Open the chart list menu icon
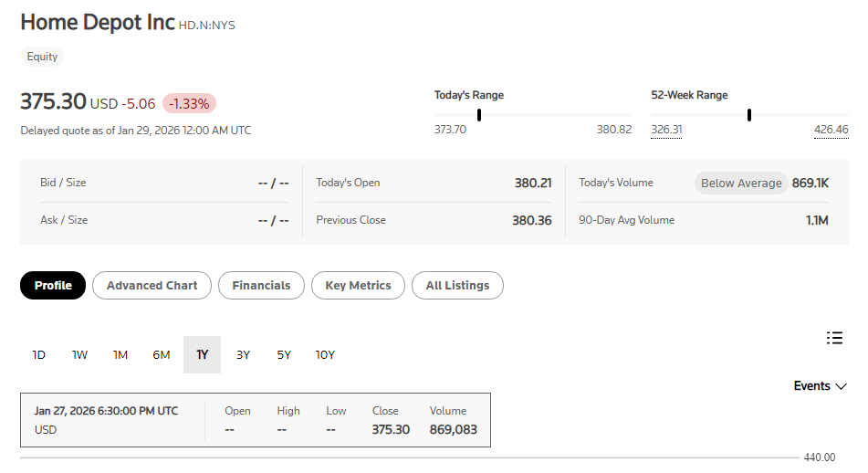 [833, 338]
